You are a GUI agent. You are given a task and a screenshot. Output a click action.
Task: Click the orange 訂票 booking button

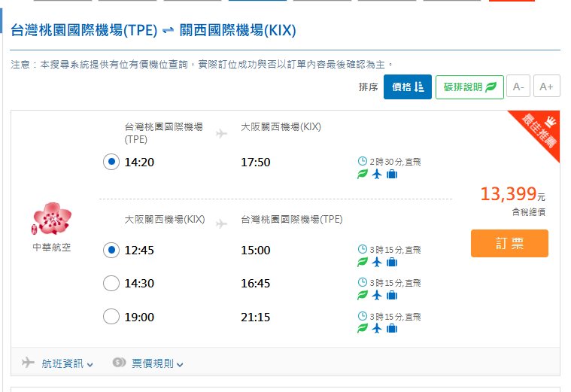point(509,244)
